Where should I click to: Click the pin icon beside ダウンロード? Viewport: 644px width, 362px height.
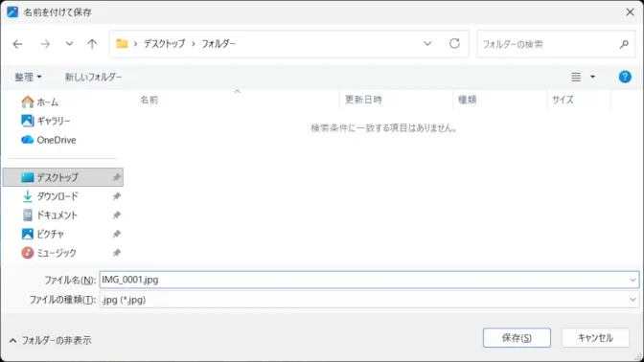point(117,196)
